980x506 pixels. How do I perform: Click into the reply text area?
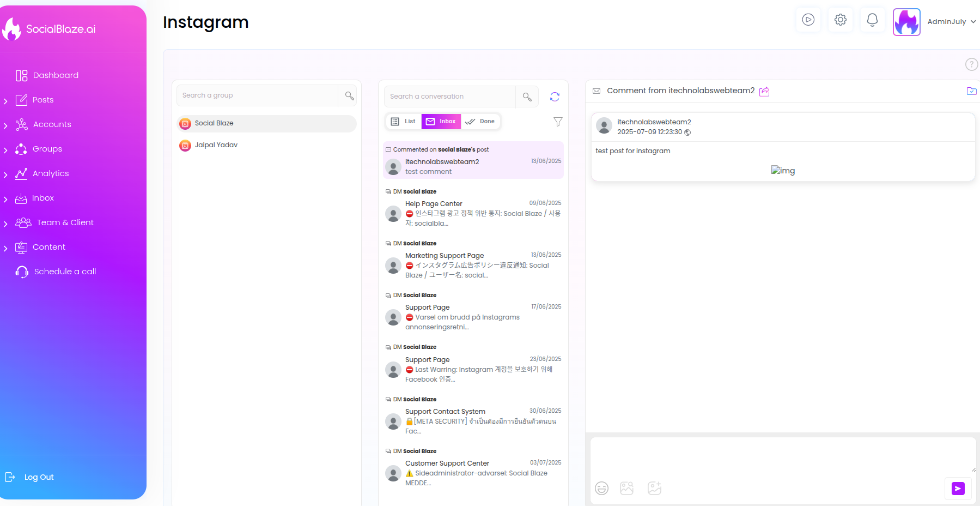(783, 455)
